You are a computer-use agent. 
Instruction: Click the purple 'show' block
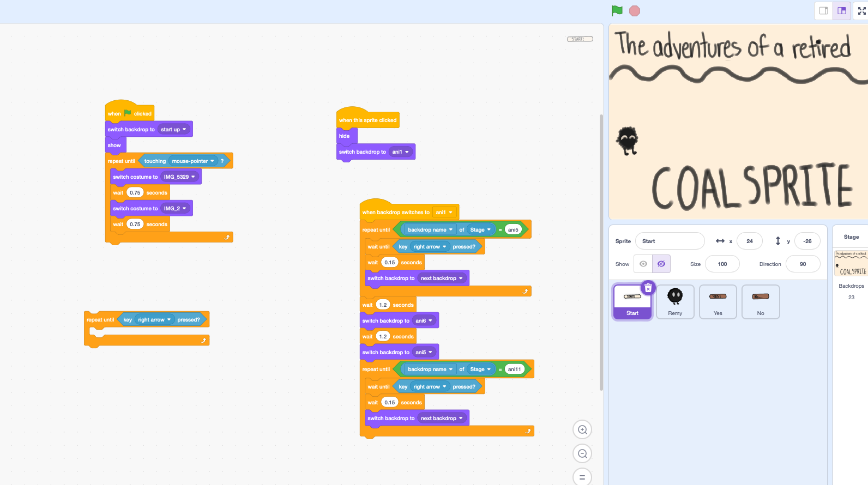click(x=116, y=145)
